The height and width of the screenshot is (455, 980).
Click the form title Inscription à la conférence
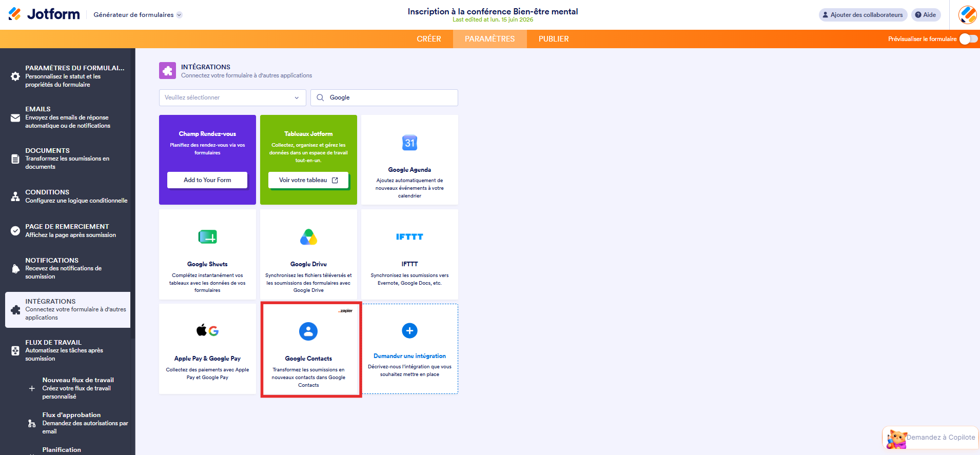493,11
